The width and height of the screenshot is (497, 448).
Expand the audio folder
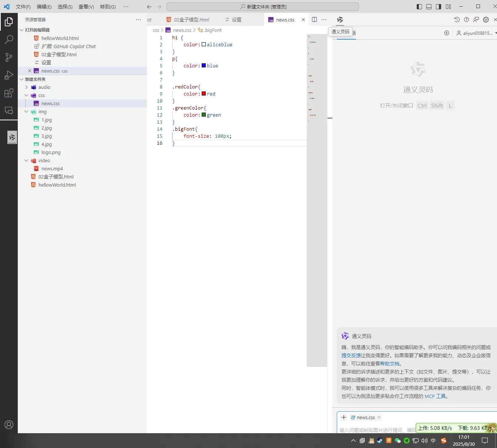26,87
